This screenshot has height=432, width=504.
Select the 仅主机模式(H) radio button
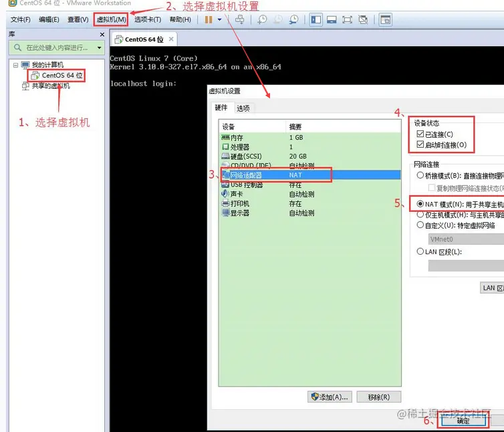point(420,214)
